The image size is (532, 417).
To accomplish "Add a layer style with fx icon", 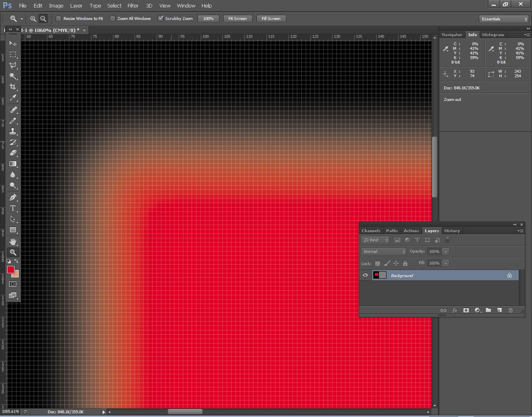I will click(455, 310).
